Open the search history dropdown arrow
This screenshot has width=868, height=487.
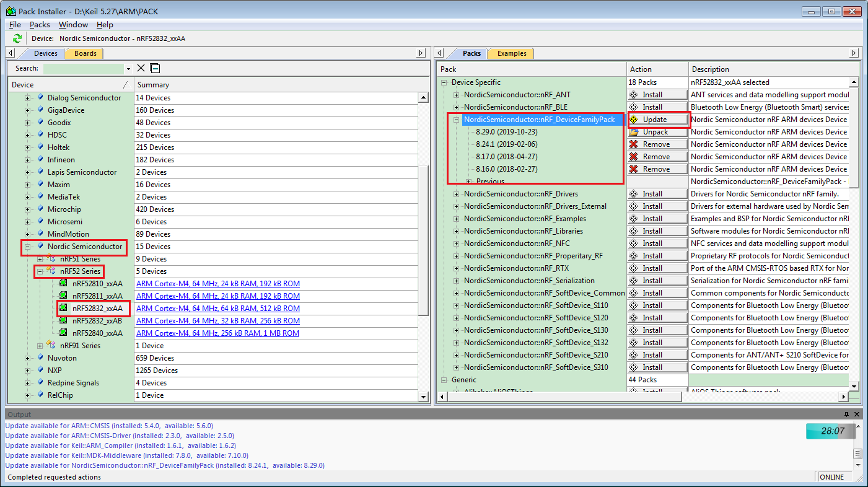(x=128, y=69)
